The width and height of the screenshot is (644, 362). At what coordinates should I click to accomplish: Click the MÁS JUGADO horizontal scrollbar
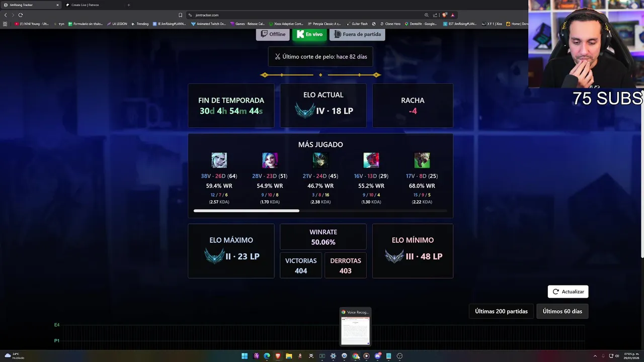point(246,211)
